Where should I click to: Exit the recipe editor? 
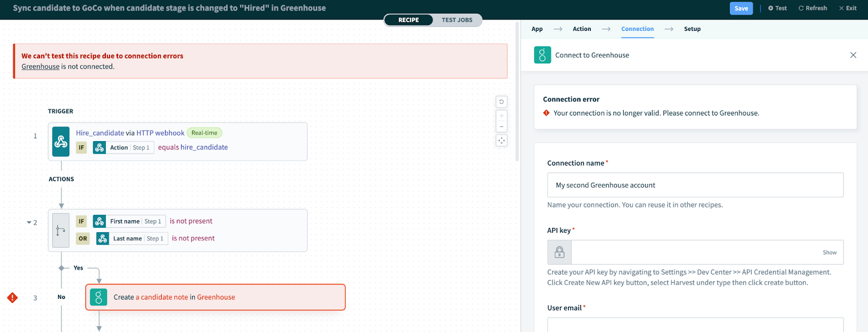click(847, 8)
